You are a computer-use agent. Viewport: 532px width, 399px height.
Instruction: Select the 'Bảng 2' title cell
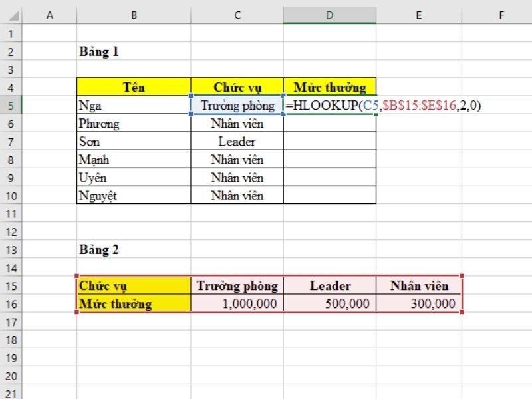134,250
